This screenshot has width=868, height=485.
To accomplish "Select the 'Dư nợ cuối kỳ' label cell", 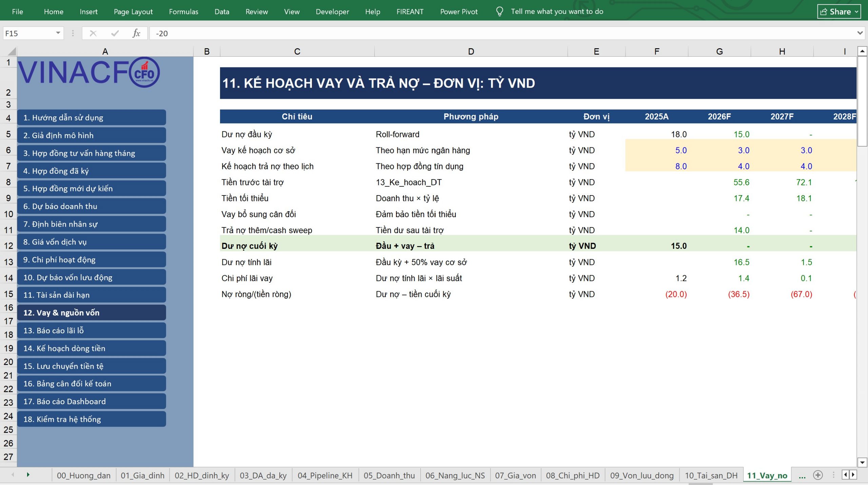I will click(297, 246).
